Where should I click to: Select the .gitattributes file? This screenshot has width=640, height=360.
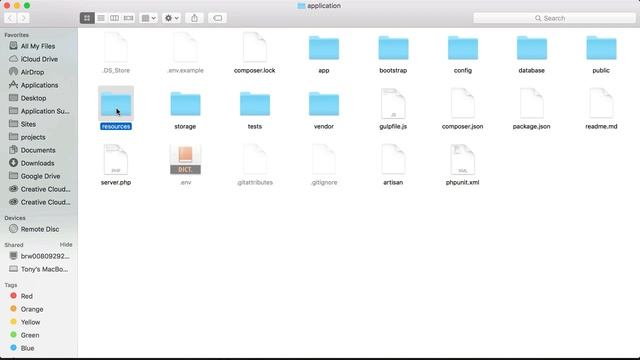(255, 165)
